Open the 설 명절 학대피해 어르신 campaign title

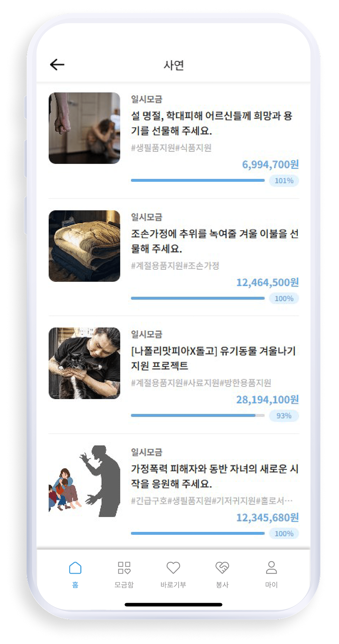click(x=212, y=123)
